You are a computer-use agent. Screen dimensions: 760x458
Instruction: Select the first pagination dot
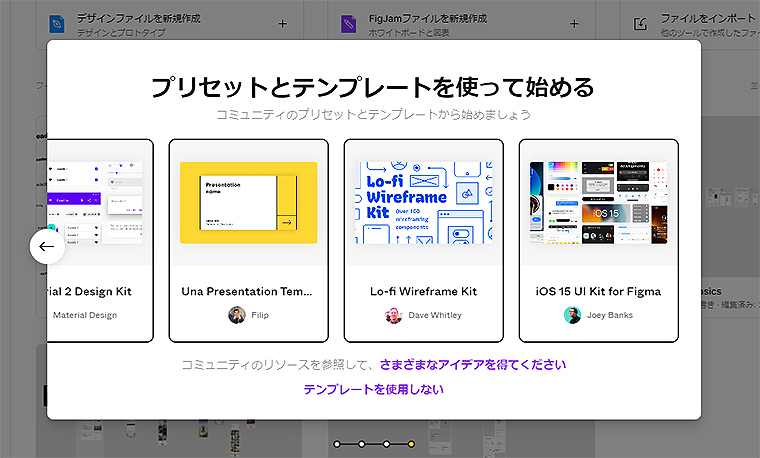(x=337, y=443)
